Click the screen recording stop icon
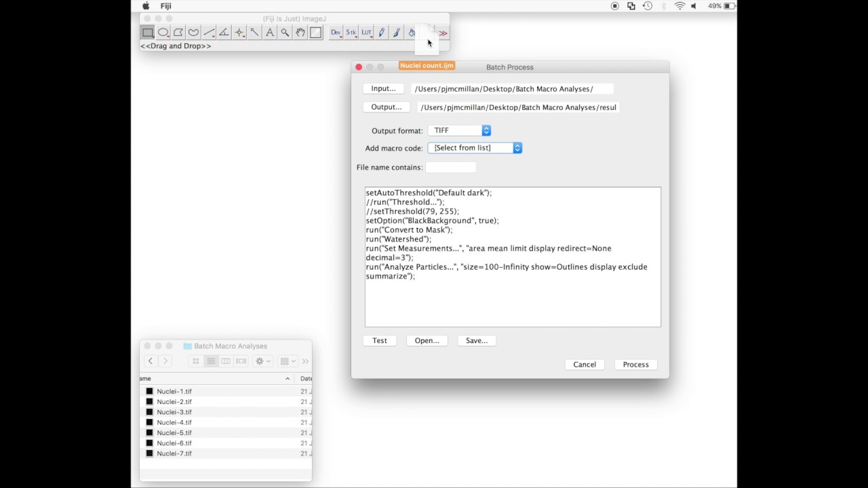This screenshot has width=868, height=488. [615, 6]
